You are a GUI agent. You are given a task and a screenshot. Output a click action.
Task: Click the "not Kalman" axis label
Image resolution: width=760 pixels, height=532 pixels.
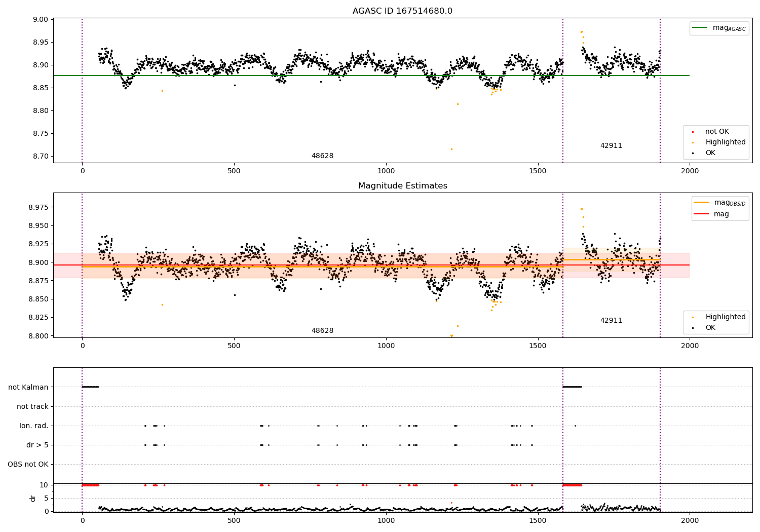tap(28, 387)
